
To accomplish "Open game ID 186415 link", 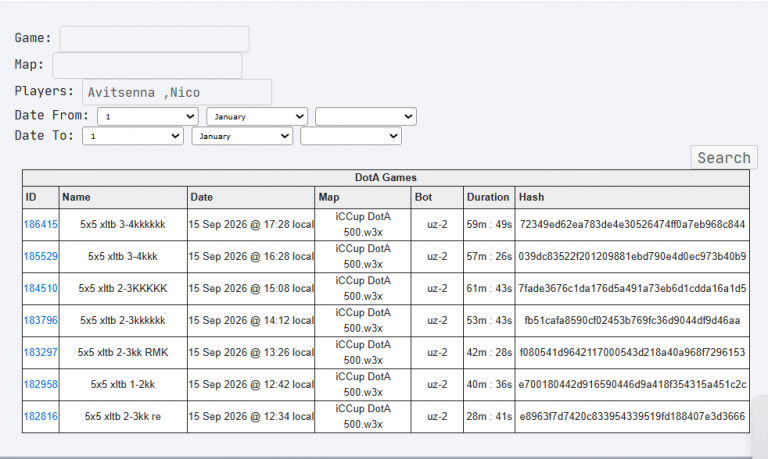I will (41, 224).
